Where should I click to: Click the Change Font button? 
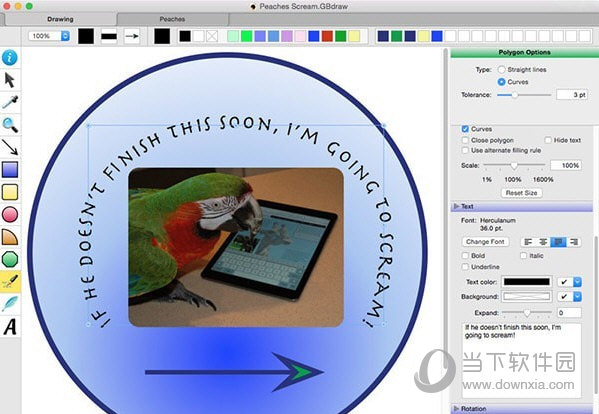(485, 242)
